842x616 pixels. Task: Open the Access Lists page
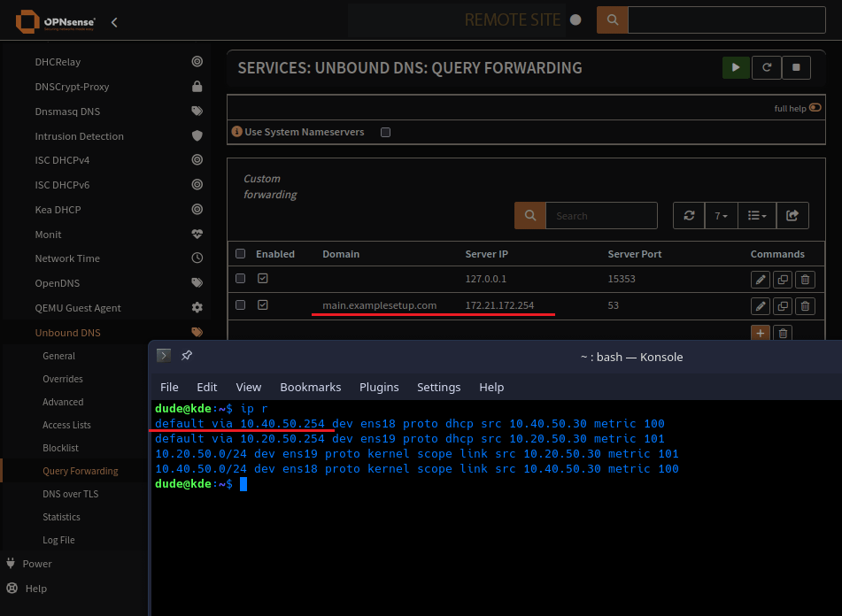click(66, 425)
